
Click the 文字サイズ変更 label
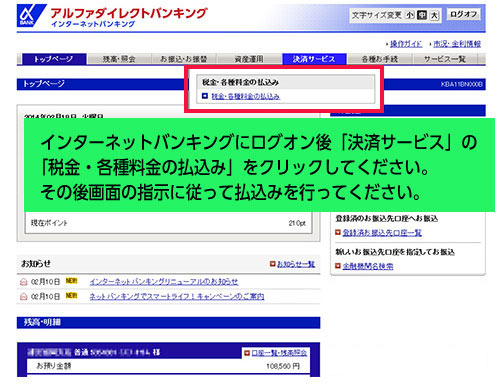coord(377,15)
